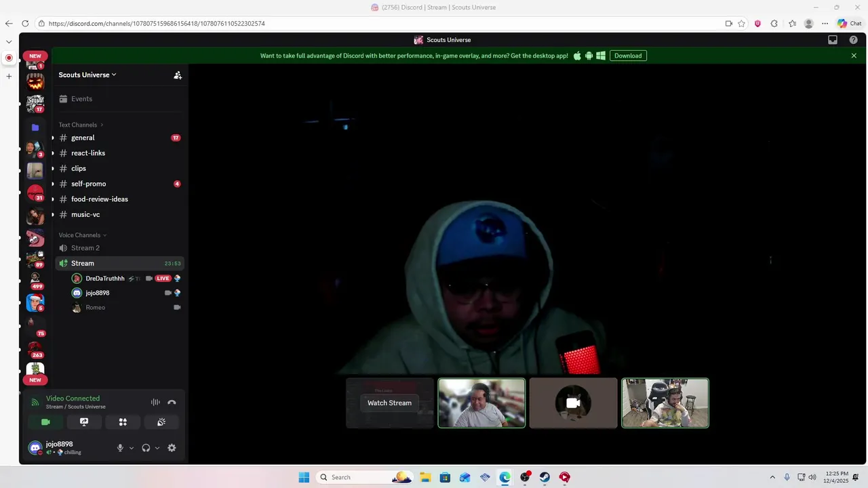Image resolution: width=868 pixels, height=488 pixels.
Task: Open the music-vc channel
Action: (119, 214)
